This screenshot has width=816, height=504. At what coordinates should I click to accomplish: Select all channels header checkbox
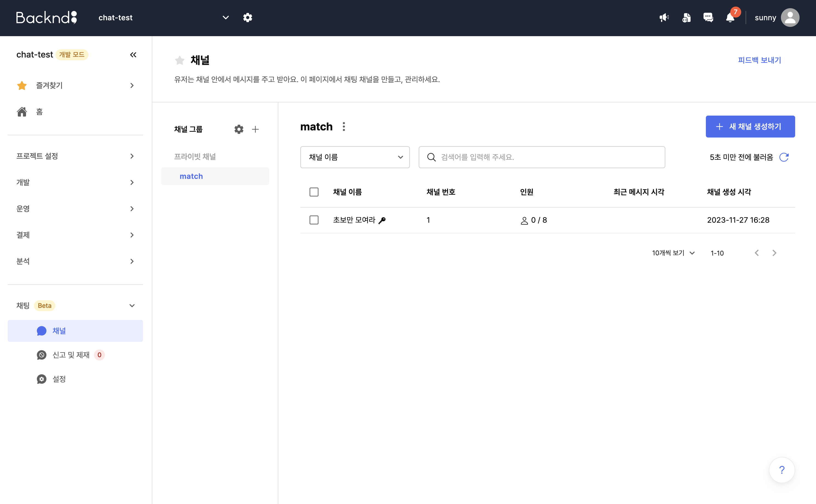click(314, 192)
